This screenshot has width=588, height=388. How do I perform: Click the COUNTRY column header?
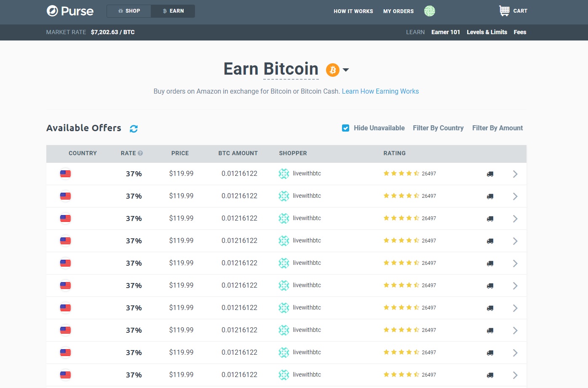83,153
